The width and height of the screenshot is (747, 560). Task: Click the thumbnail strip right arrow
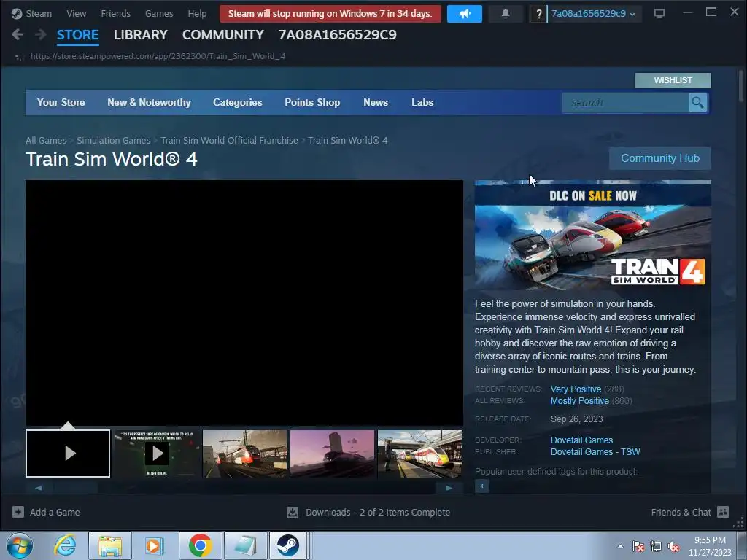pos(449,488)
